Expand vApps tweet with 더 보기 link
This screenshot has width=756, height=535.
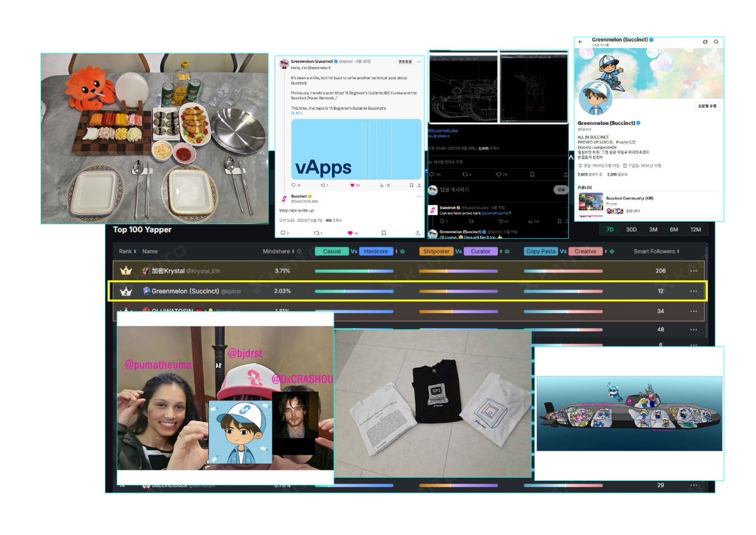pyautogui.click(x=296, y=113)
